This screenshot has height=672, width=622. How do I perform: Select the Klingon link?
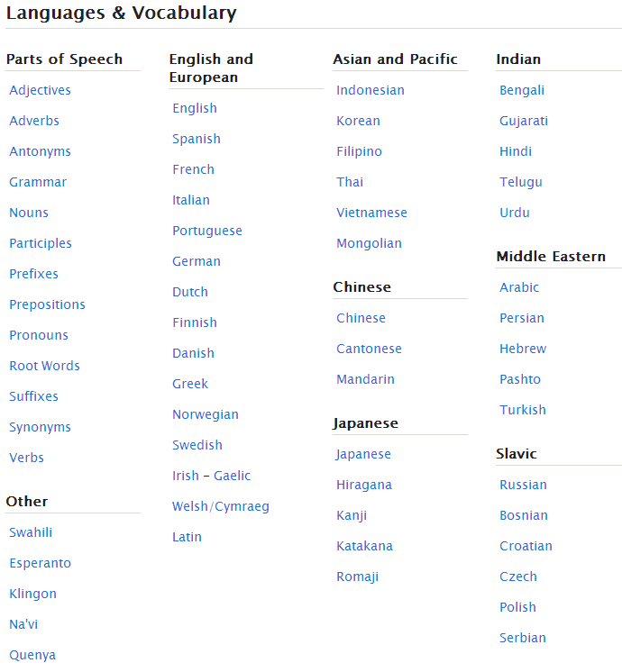32,594
